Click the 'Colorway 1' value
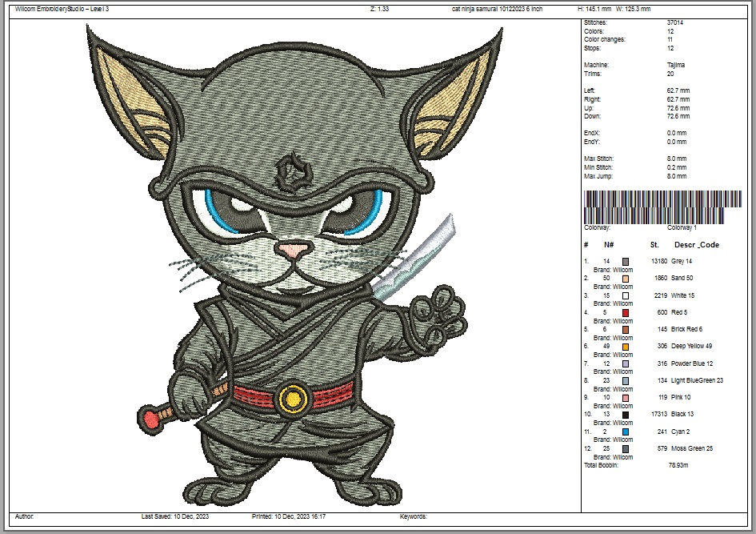756x534 pixels. pos(682,227)
